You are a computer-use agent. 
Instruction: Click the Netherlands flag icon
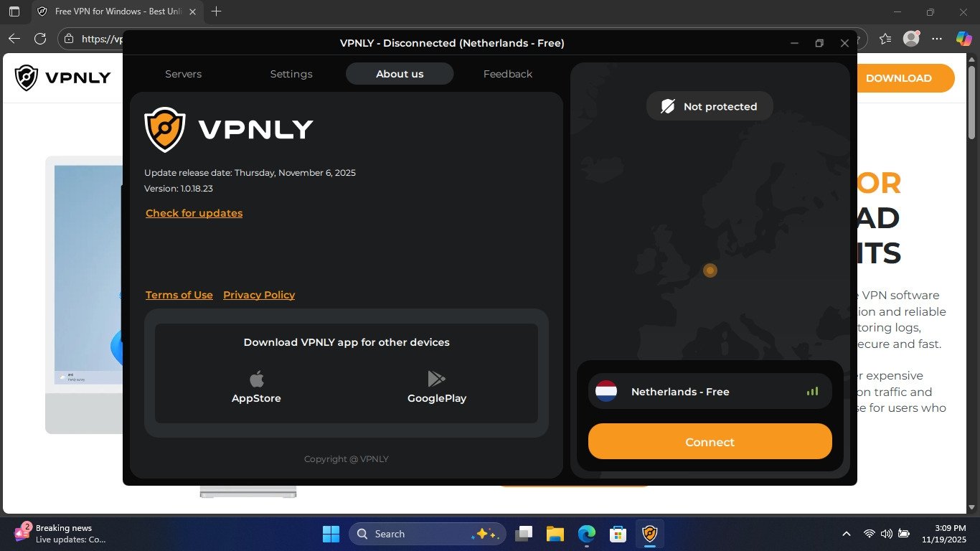coord(606,392)
